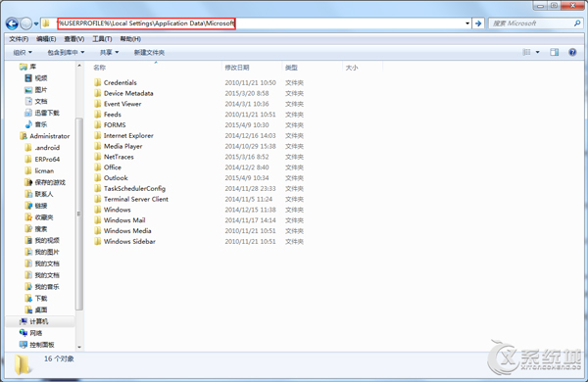Select 音乐 library in navigation pane
This screenshot has width=588, height=382.
coord(36,124)
